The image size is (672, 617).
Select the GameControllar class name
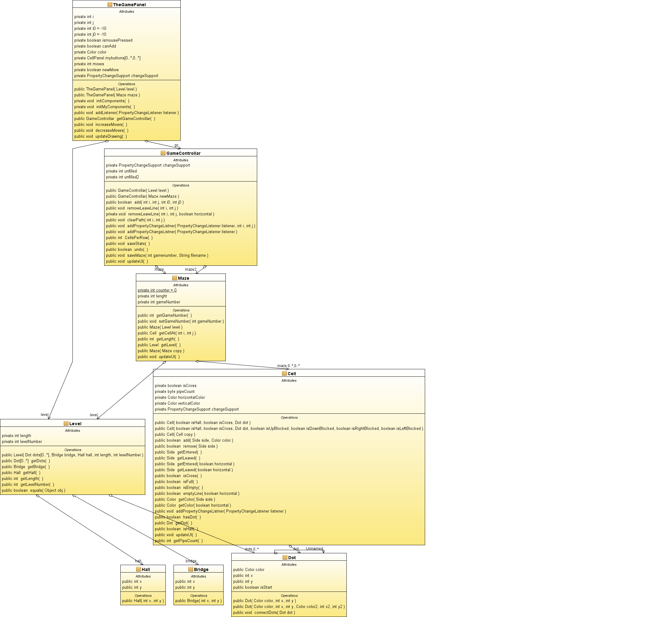coord(183,153)
